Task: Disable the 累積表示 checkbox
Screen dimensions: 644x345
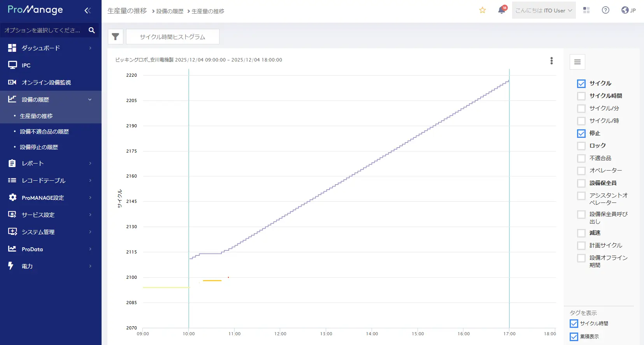Action: click(x=574, y=337)
